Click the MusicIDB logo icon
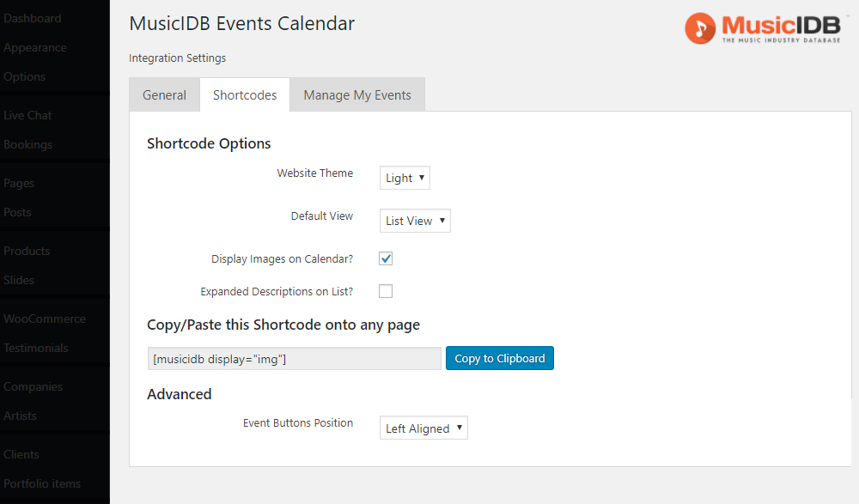Screen dimensions: 859x504 coord(699,28)
